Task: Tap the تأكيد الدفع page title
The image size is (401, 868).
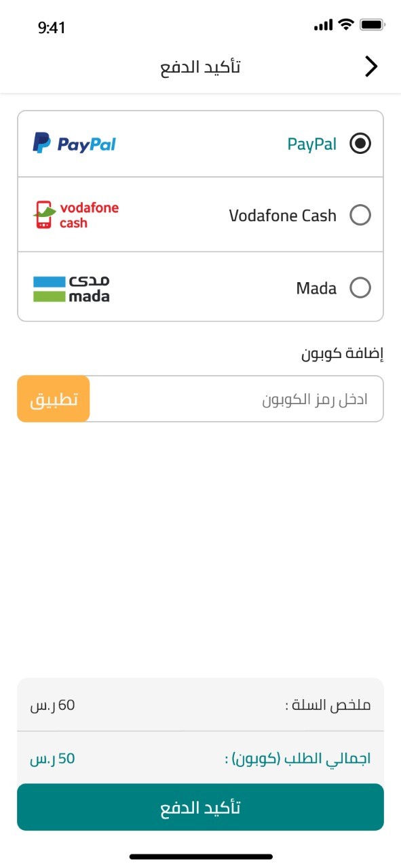Action: point(200,66)
